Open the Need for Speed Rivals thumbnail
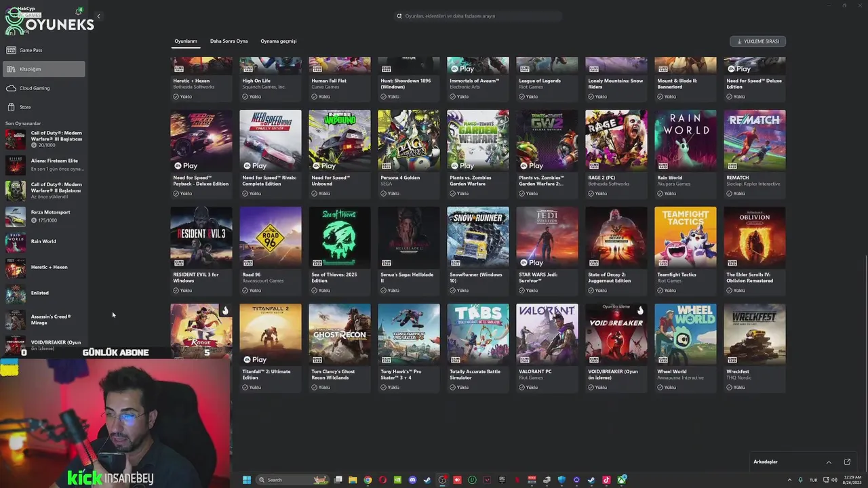The height and width of the screenshot is (488, 868). (x=271, y=140)
